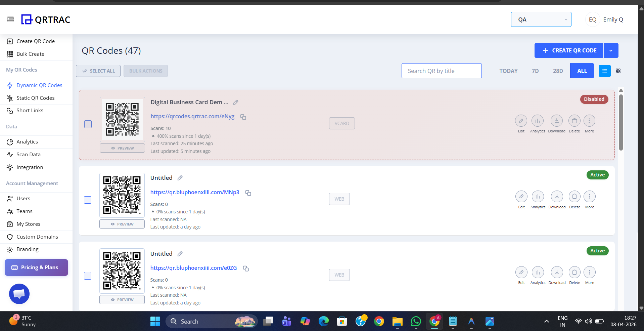The height and width of the screenshot is (331, 644).
Task: Open the QA workspace dropdown
Action: pos(541,19)
